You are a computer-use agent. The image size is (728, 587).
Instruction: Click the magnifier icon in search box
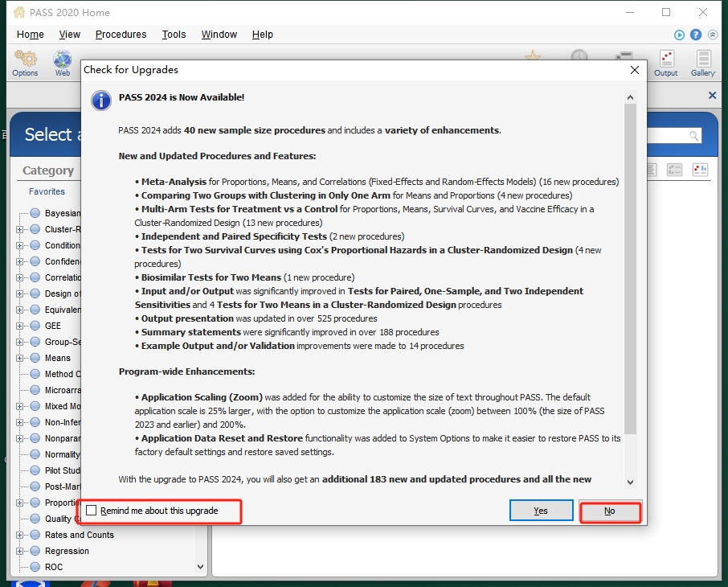click(693, 136)
